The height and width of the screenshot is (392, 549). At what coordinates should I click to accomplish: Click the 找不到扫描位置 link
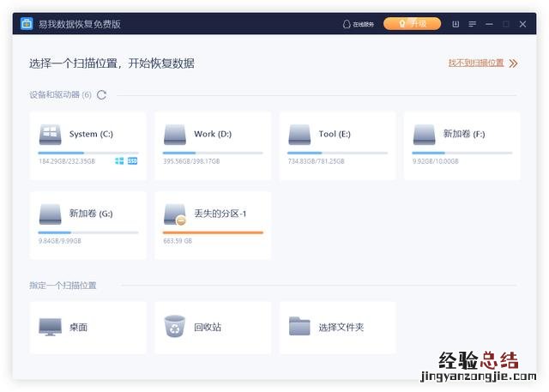coord(475,63)
